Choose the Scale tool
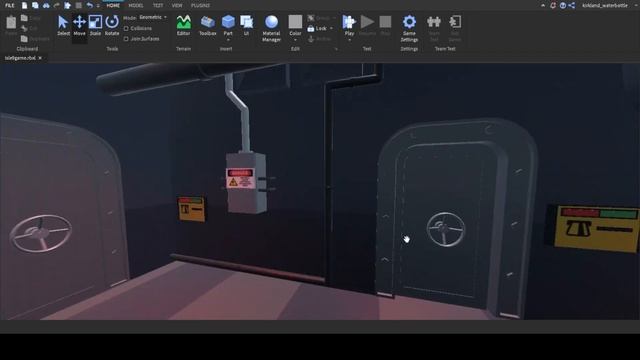 point(95,25)
